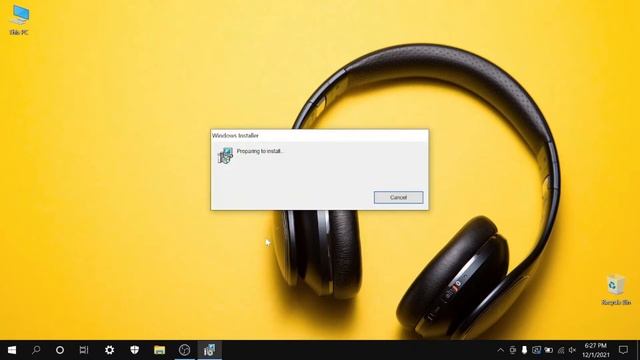Open taskbar Search magnifier
The height and width of the screenshot is (360, 640).
(36, 350)
